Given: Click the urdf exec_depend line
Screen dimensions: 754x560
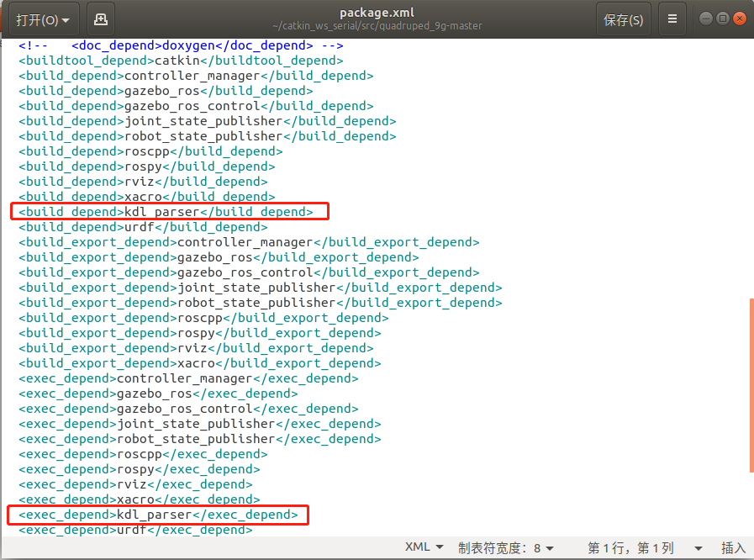Looking at the screenshot, I should tap(134, 529).
